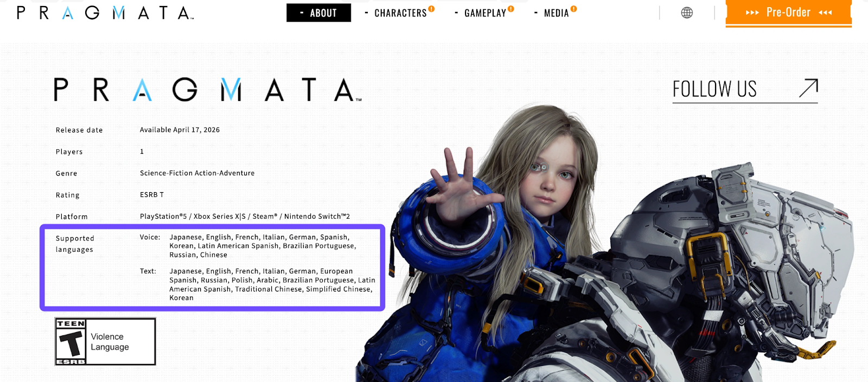Image resolution: width=868 pixels, height=382 pixels.
Task: Open the Characters menu item
Action: tap(400, 14)
